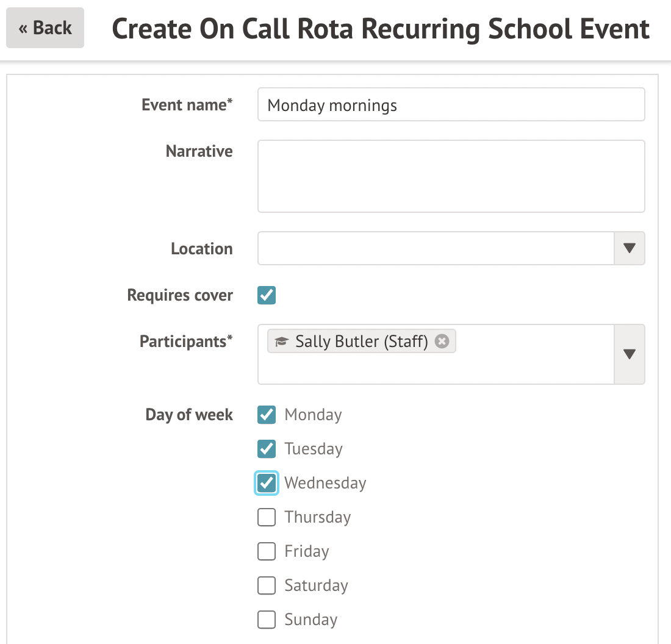This screenshot has height=644, width=671.
Task: Select the Saturday checkbox
Action: tap(267, 585)
